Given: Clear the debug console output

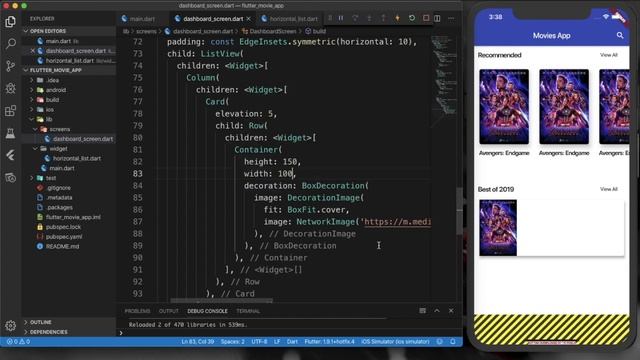Looking at the screenshot, I should point(422,311).
